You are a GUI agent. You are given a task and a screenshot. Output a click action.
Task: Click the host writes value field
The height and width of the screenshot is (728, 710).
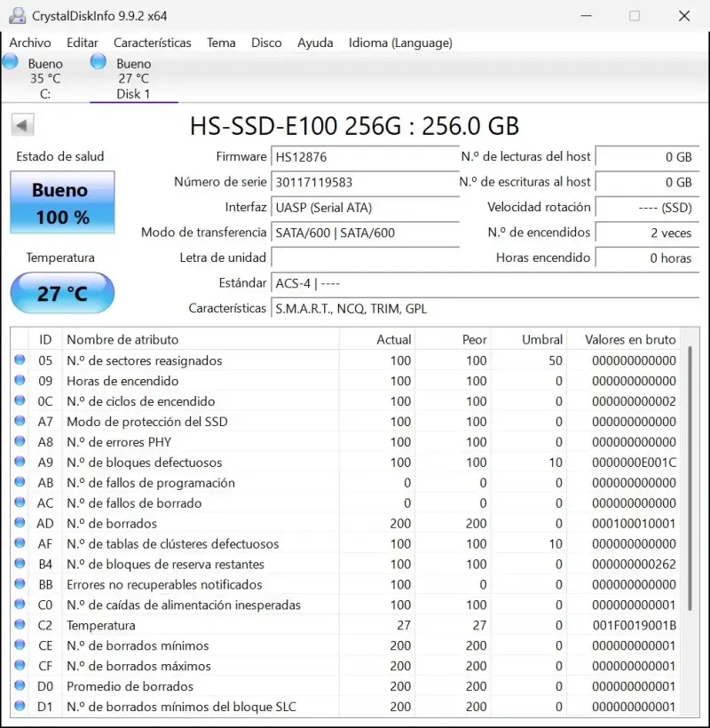click(x=647, y=182)
